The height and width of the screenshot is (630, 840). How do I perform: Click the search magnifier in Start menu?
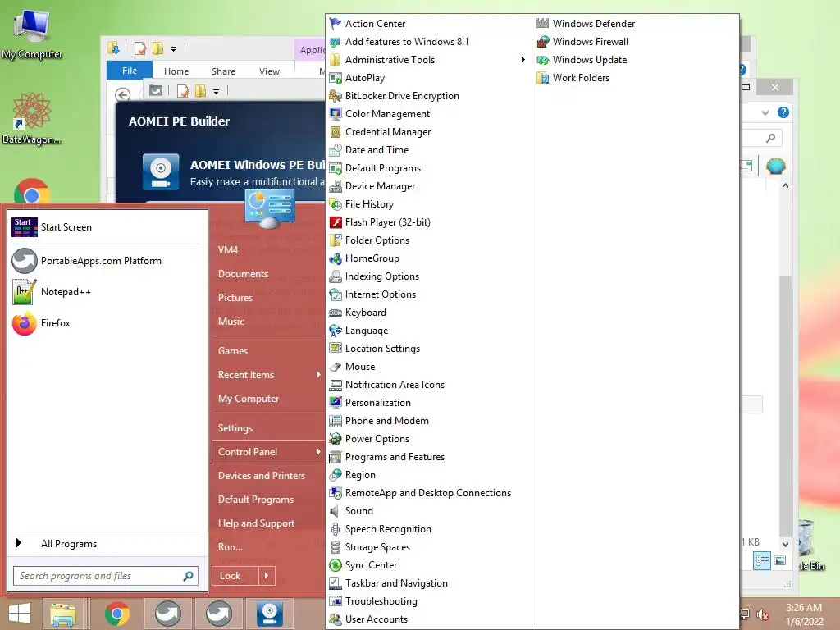tap(188, 576)
